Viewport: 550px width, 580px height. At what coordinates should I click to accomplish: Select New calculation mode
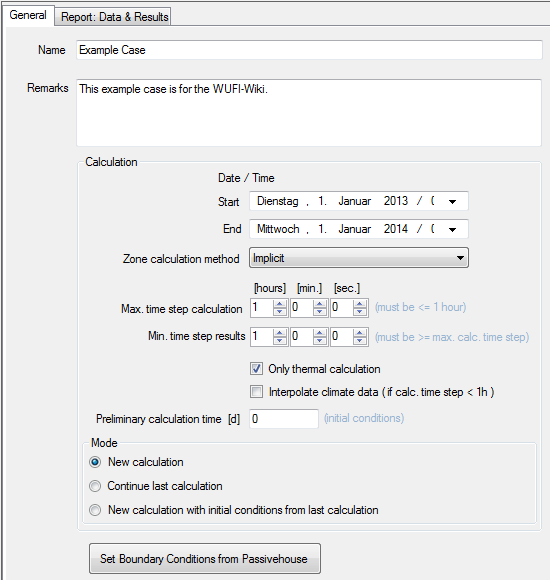pos(95,462)
